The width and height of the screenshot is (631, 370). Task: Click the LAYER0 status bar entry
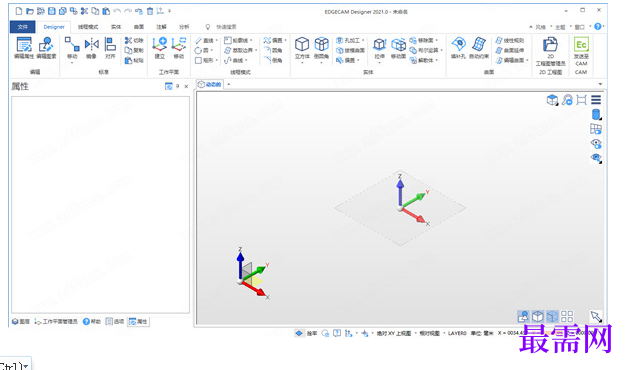click(457, 333)
